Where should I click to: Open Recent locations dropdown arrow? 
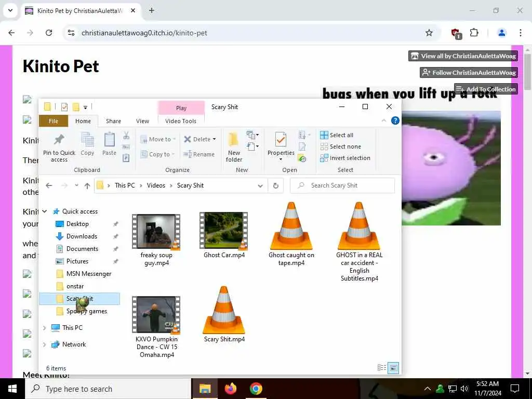pos(77,185)
